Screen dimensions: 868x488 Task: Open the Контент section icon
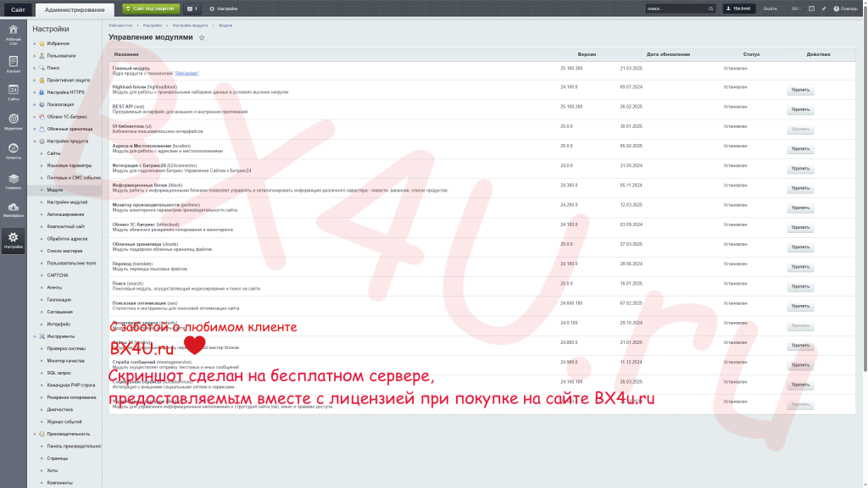click(x=14, y=64)
